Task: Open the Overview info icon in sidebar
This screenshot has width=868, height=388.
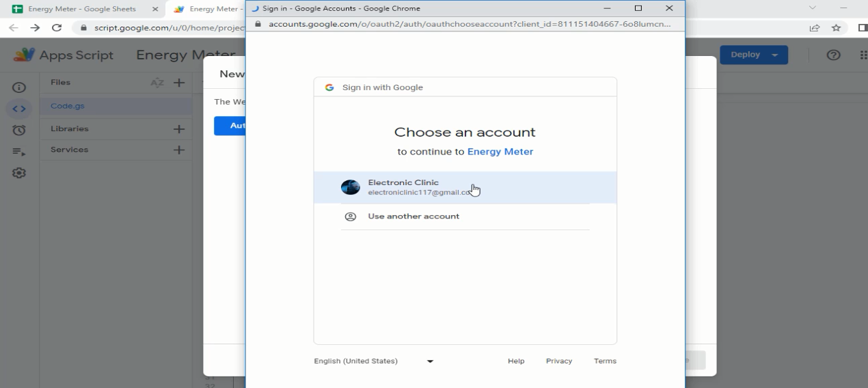Action: [19, 87]
